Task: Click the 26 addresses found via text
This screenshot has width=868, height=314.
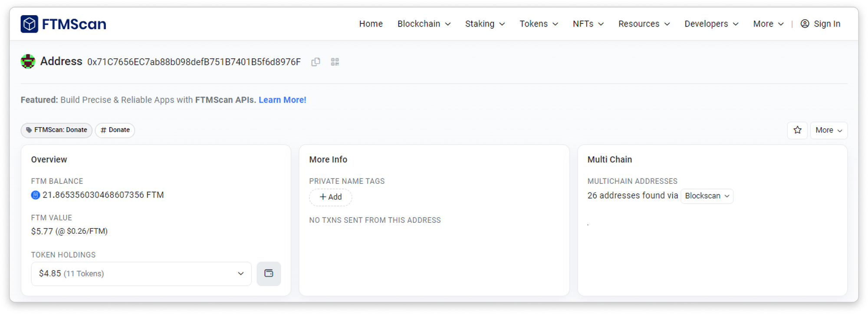Action: (632, 196)
